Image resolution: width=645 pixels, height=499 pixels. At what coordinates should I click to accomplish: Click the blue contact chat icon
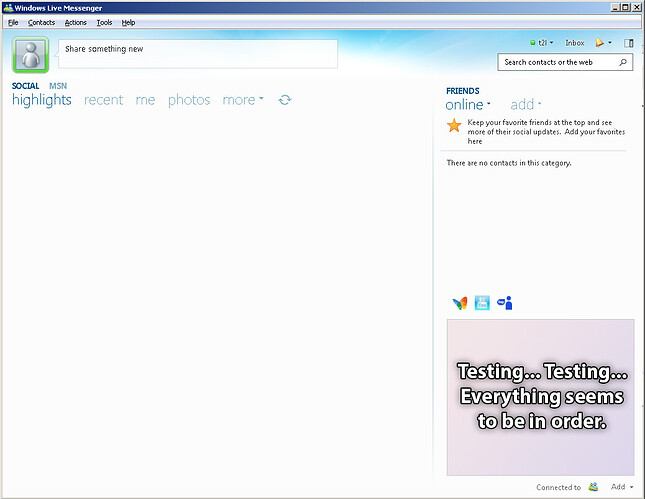pos(504,303)
